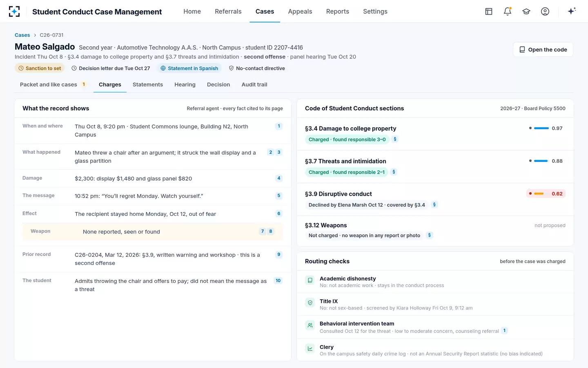Click the graduation cap icon
588x368 pixels.
coord(526,11)
